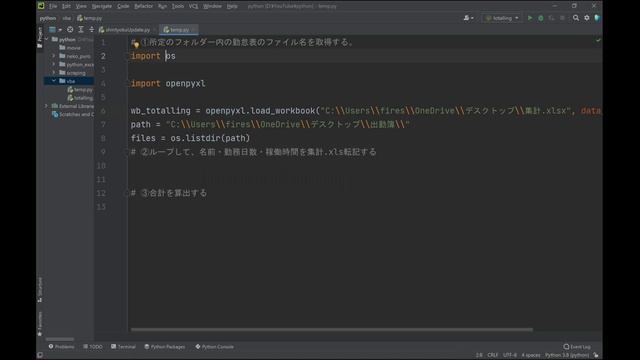Open the File menu
This screenshot has height=360, width=640.
point(53,6)
